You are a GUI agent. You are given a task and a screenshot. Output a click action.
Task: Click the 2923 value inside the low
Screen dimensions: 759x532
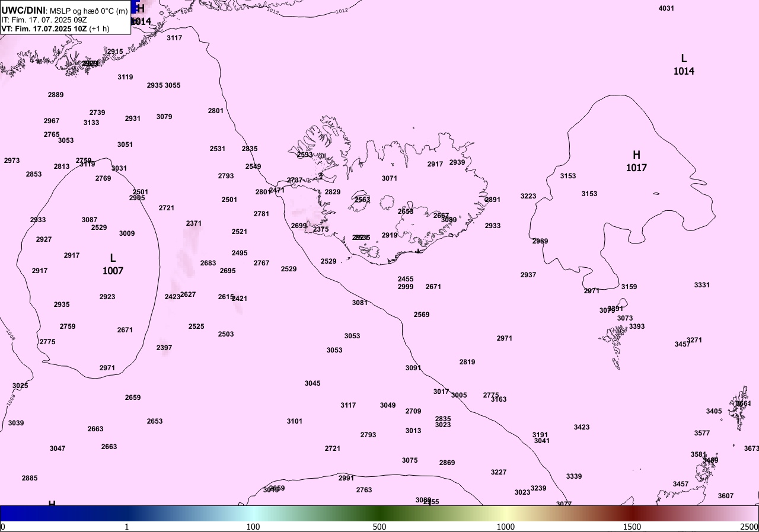pos(107,297)
